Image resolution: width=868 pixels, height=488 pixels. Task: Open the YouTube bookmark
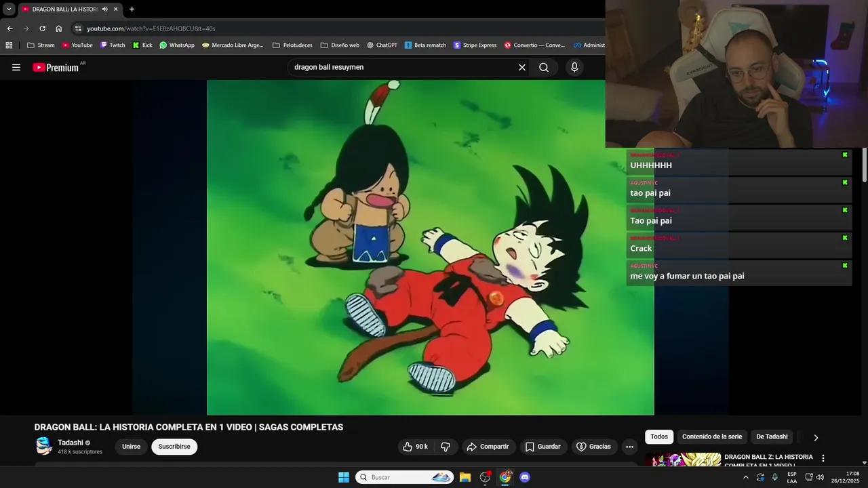77,45
